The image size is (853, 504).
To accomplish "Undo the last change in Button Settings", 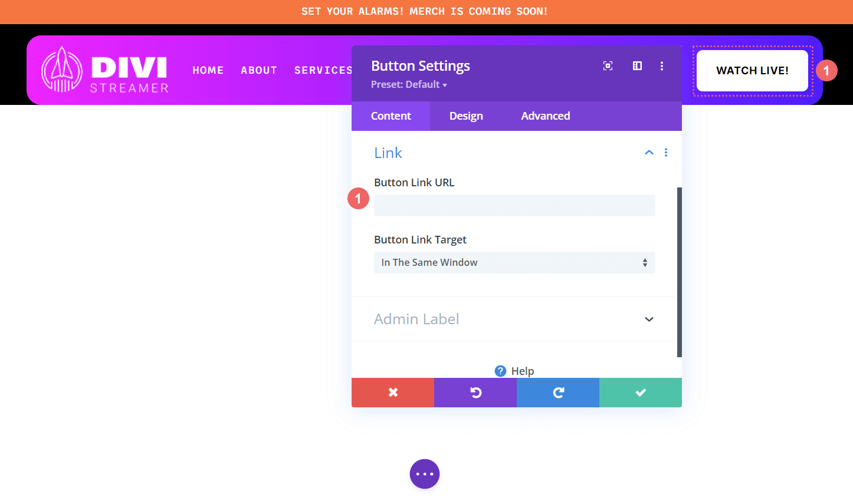I will (x=475, y=392).
